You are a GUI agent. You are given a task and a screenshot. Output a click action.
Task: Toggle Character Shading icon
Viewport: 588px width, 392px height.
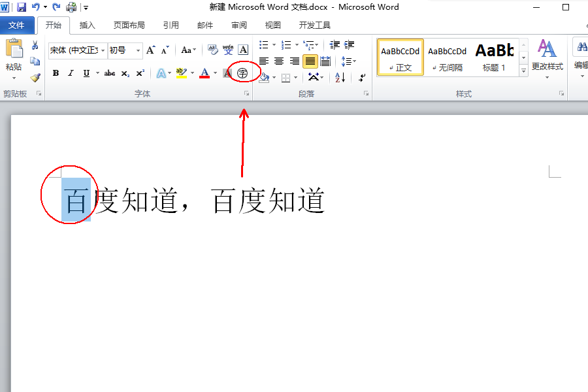pos(227,73)
